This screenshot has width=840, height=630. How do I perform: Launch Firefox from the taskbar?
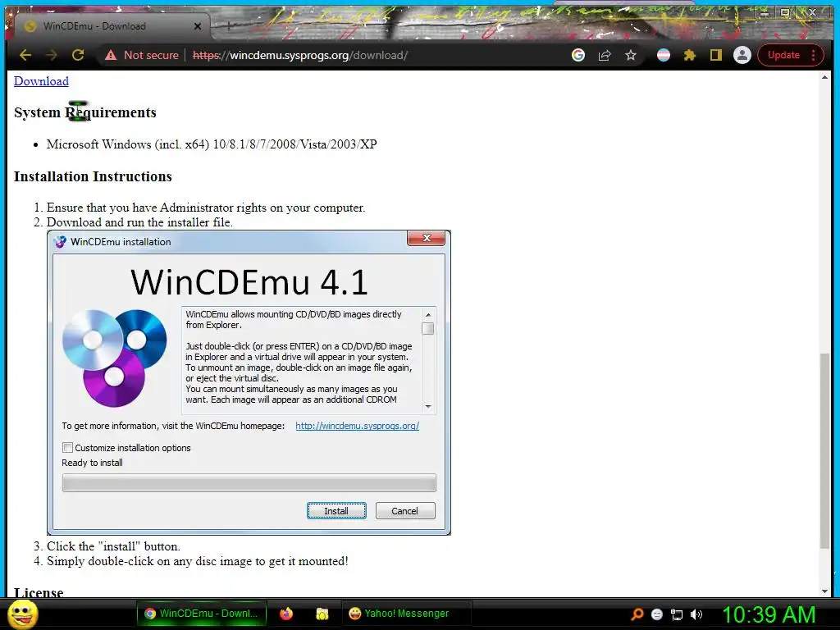point(286,614)
